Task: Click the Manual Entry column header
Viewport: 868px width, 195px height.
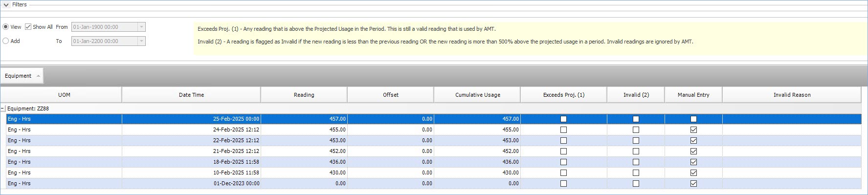Action: coord(693,95)
